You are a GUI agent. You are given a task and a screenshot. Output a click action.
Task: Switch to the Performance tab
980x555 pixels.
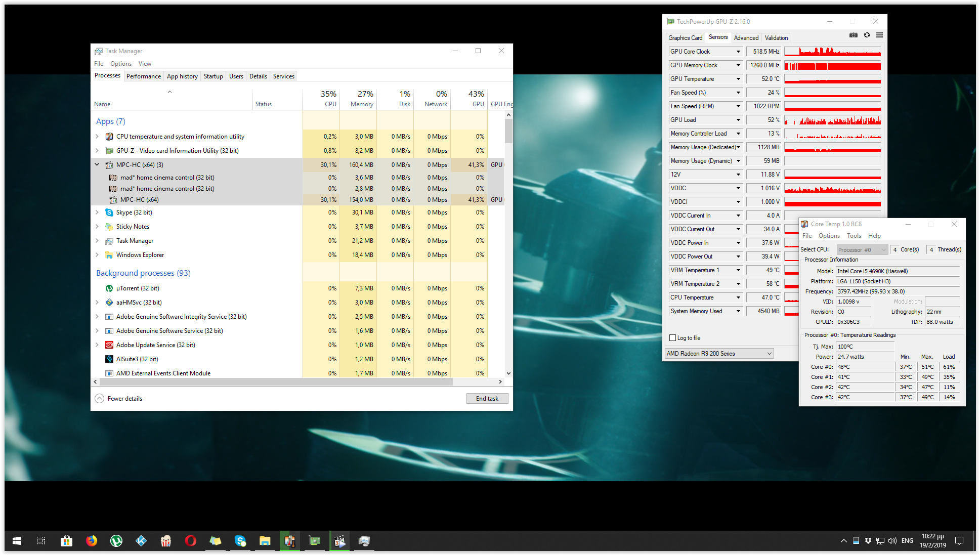point(144,76)
